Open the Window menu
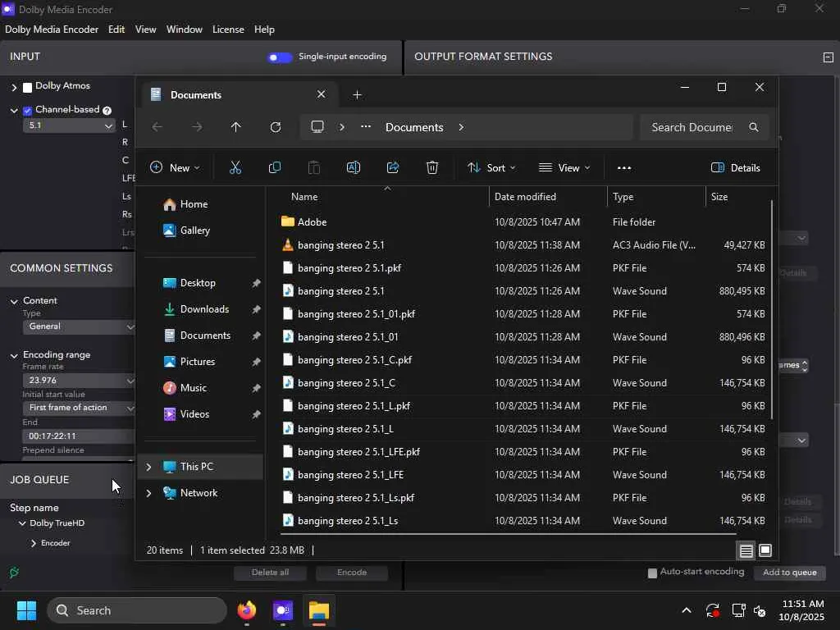The width and height of the screenshot is (840, 630). (185, 30)
